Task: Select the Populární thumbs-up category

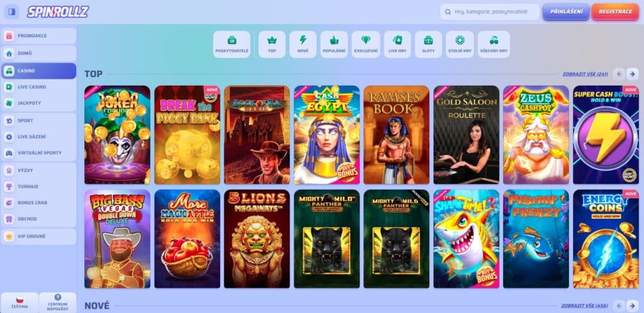Action: pyautogui.click(x=334, y=45)
